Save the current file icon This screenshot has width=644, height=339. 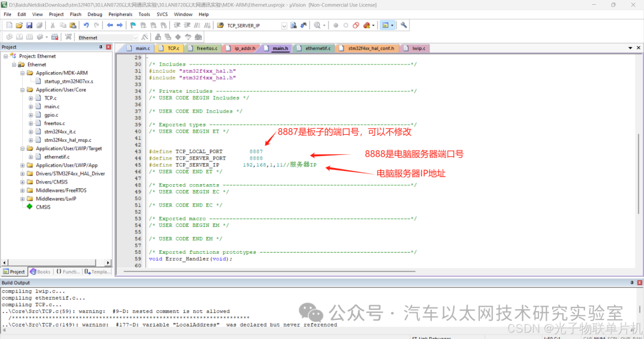coord(29,26)
